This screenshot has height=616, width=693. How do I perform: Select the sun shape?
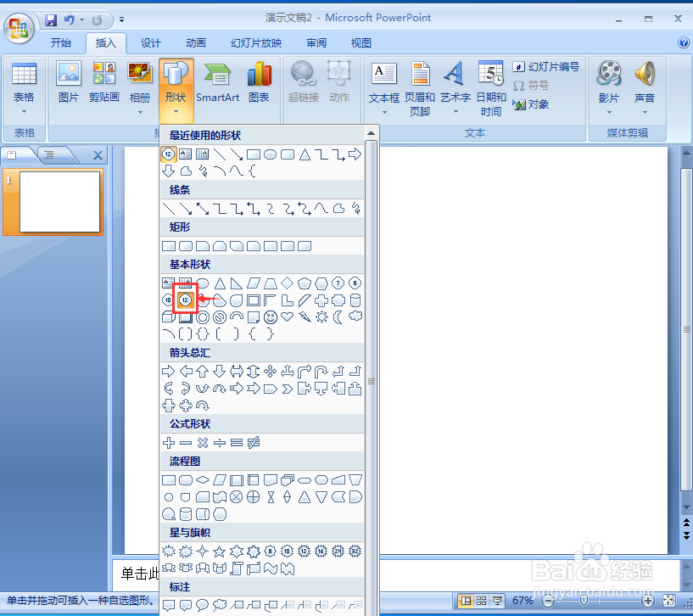coord(321,317)
